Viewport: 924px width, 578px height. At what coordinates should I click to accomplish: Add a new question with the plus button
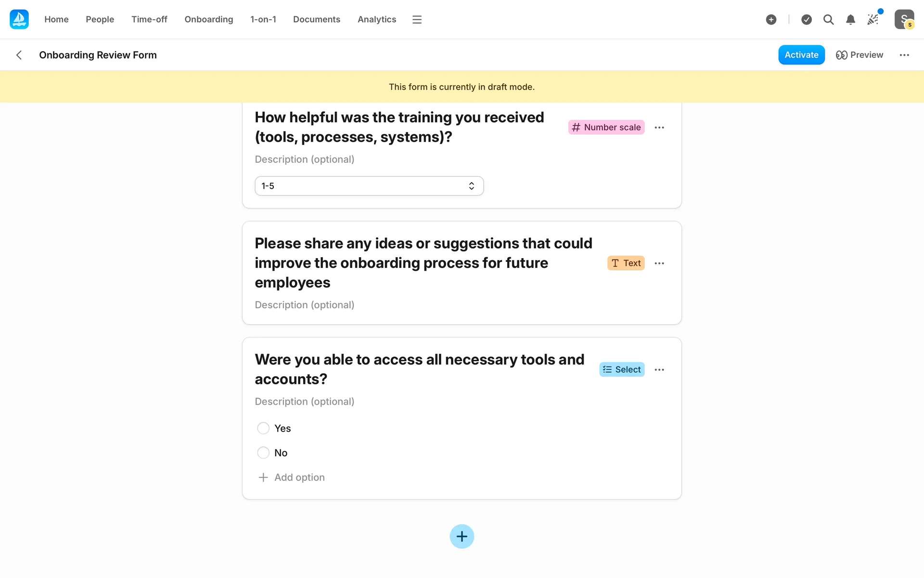[462, 536]
